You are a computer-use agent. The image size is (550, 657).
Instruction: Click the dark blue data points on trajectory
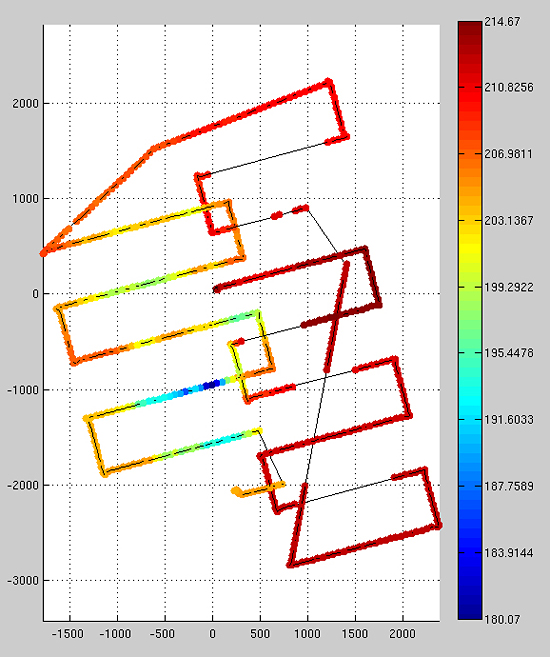tap(211, 385)
